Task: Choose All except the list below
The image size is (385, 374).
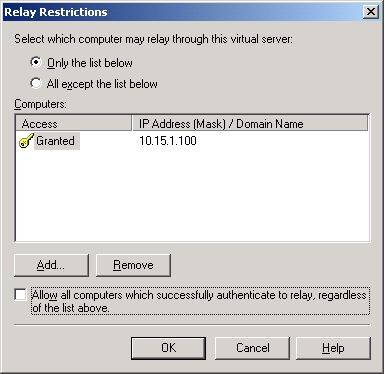Action: [36, 83]
